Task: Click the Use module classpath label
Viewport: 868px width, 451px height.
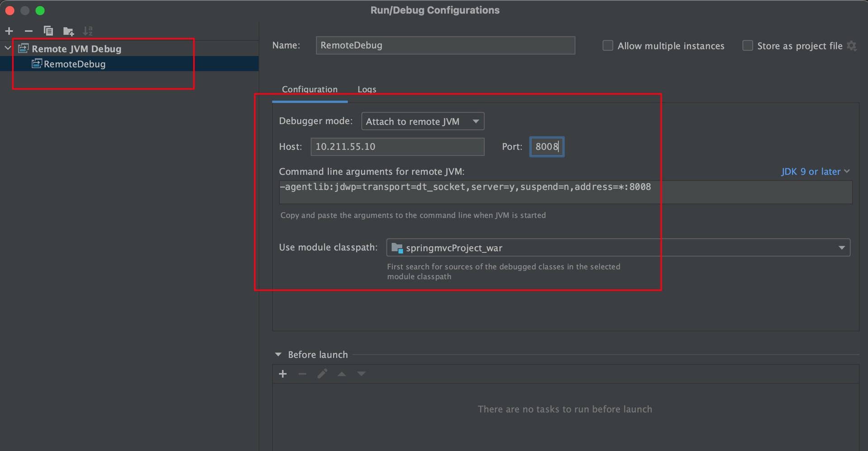Action: coord(328,247)
